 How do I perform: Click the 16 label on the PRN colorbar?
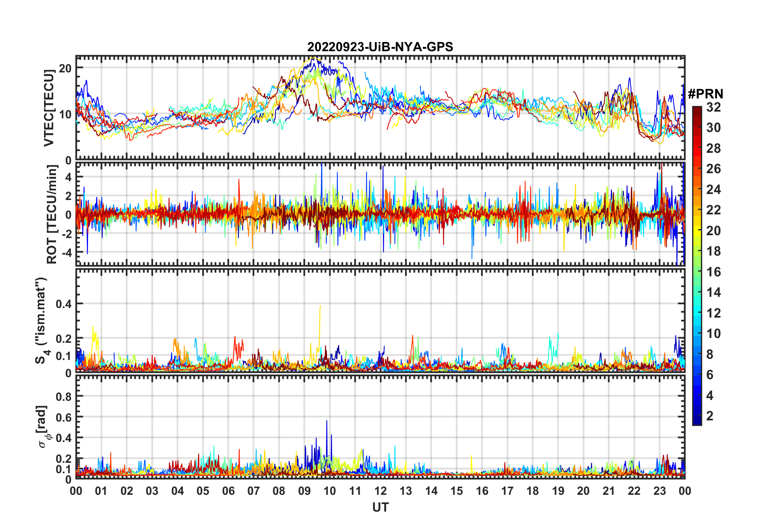[x=713, y=272]
